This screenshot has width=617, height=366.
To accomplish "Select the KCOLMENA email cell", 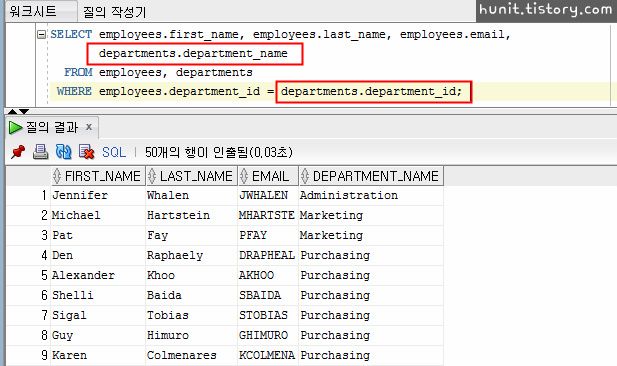I will [268, 356].
